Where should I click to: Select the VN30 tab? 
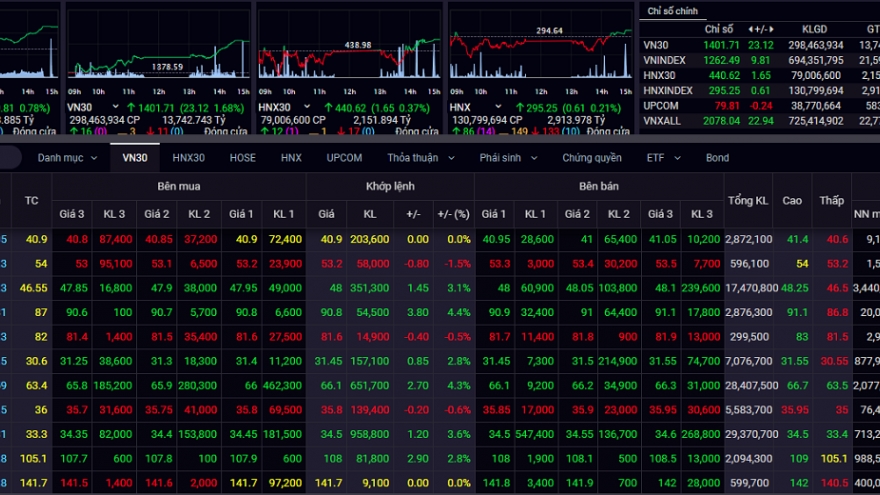[135, 158]
